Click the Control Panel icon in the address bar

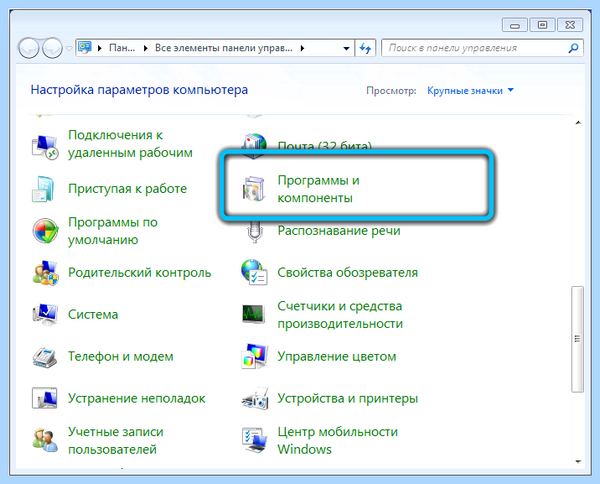point(85,47)
